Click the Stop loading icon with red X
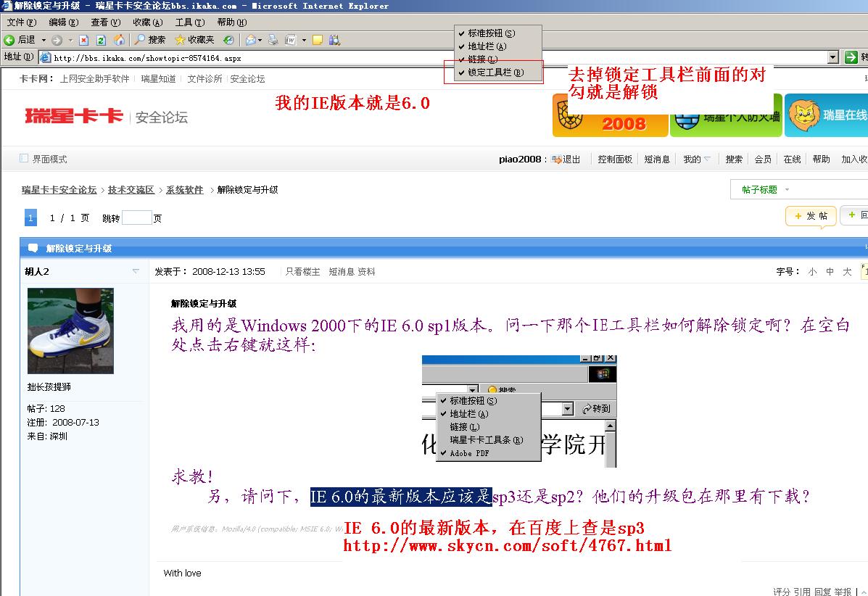Viewport: 868px width, 596px height. [83, 40]
